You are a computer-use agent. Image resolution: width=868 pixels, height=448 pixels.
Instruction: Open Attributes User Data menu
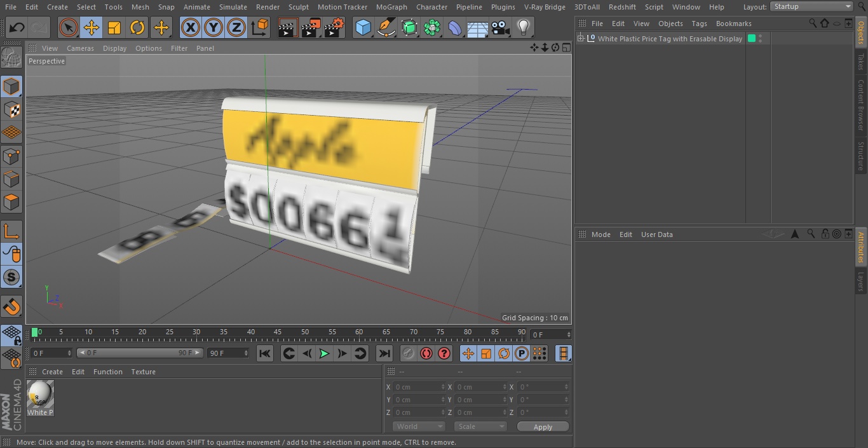pos(656,234)
